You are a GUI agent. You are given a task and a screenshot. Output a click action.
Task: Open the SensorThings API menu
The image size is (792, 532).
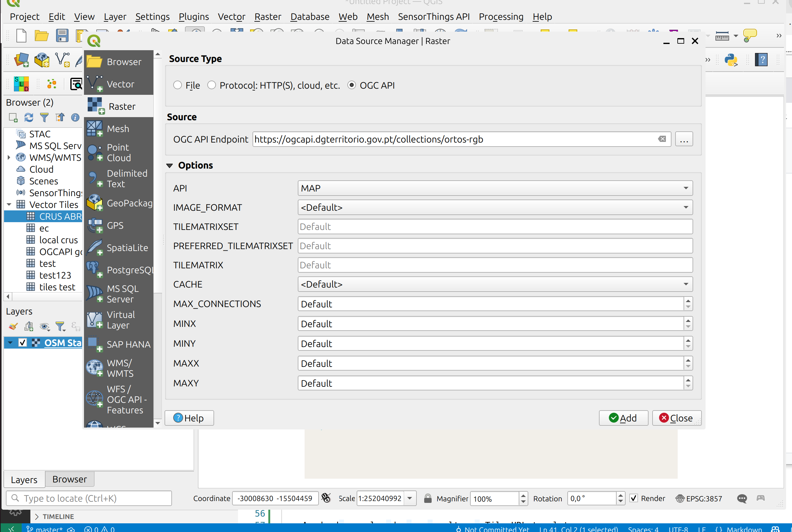click(434, 17)
